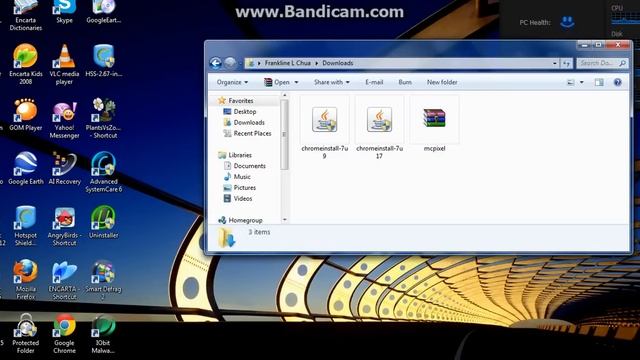Expand the Open button dropdown arrow
640x360 pixels.
tap(296, 82)
